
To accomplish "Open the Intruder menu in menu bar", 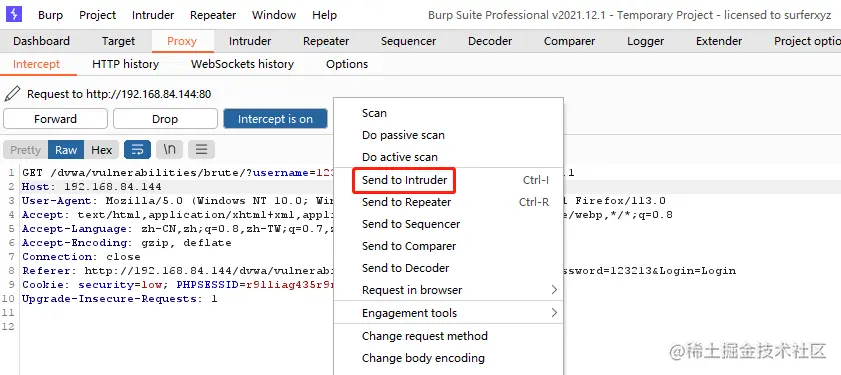I will [x=153, y=15].
